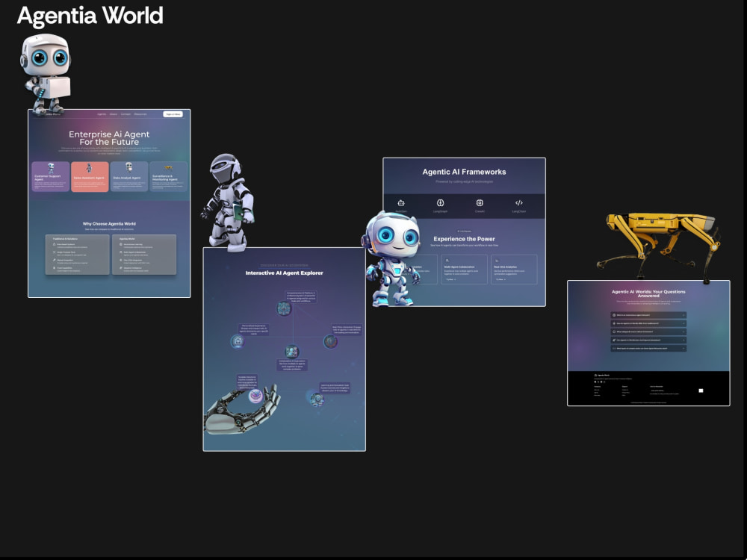Click the Multi-Agent Collaboration card icon
The width and height of the screenshot is (747, 560).
coord(447,261)
